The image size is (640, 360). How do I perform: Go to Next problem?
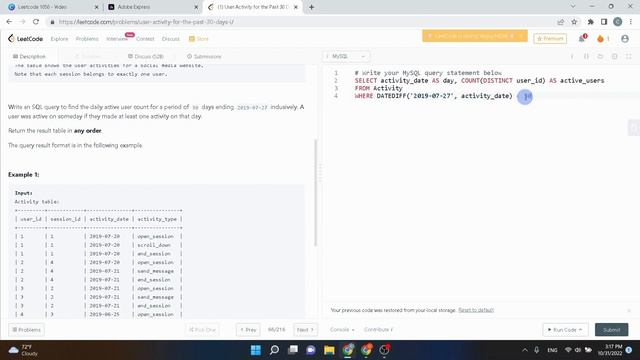tap(305, 329)
